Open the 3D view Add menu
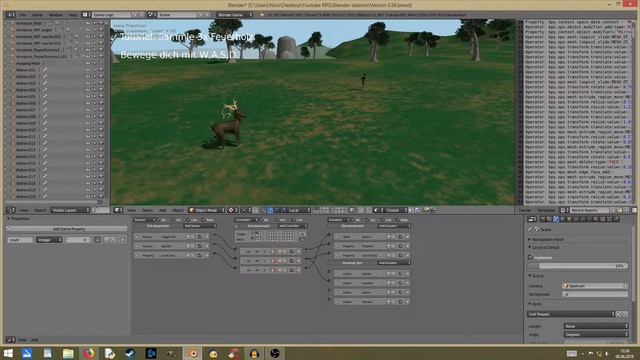The height and width of the screenshot is (360, 640). click(162, 210)
